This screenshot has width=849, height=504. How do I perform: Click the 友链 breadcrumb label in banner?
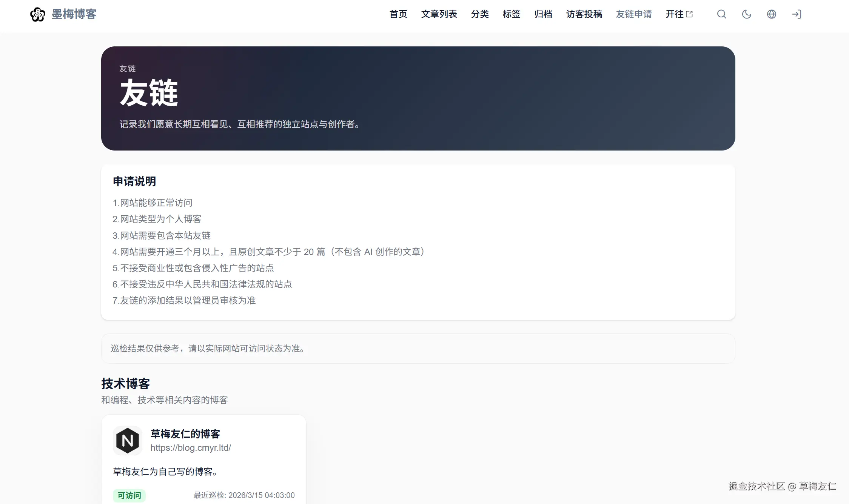(x=127, y=68)
